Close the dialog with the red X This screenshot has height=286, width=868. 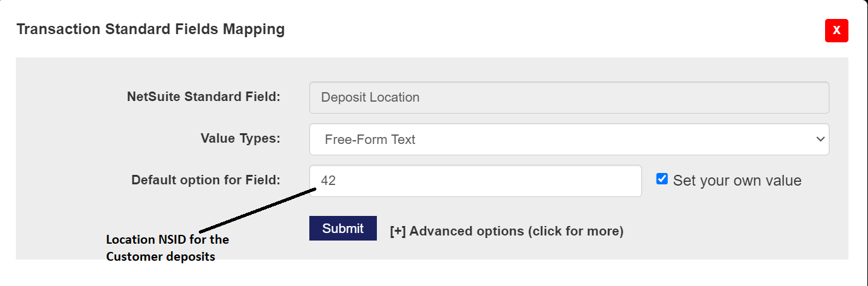pyautogui.click(x=836, y=30)
